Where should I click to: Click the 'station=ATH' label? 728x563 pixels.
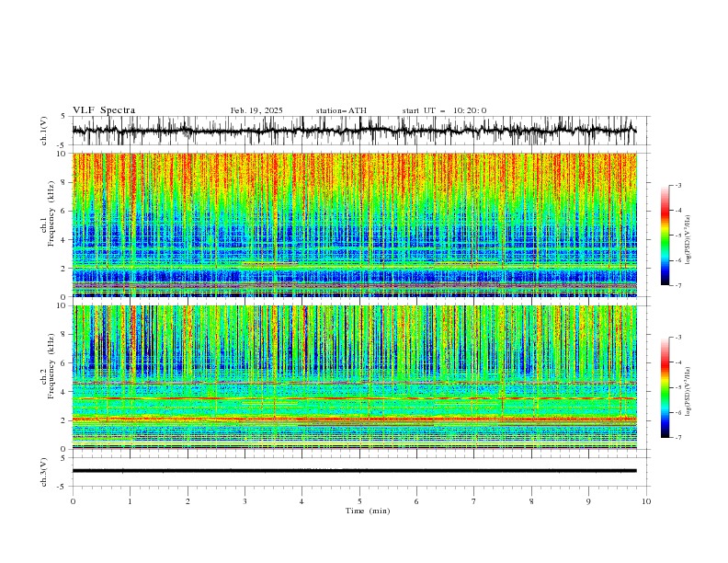point(341,110)
